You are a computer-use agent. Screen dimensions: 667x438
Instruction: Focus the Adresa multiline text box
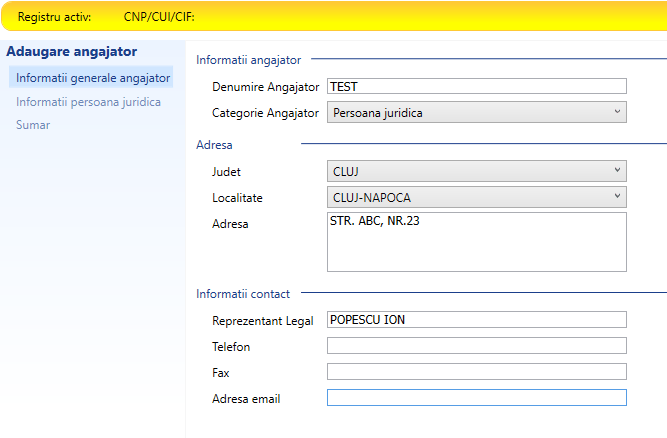point(476,242)
